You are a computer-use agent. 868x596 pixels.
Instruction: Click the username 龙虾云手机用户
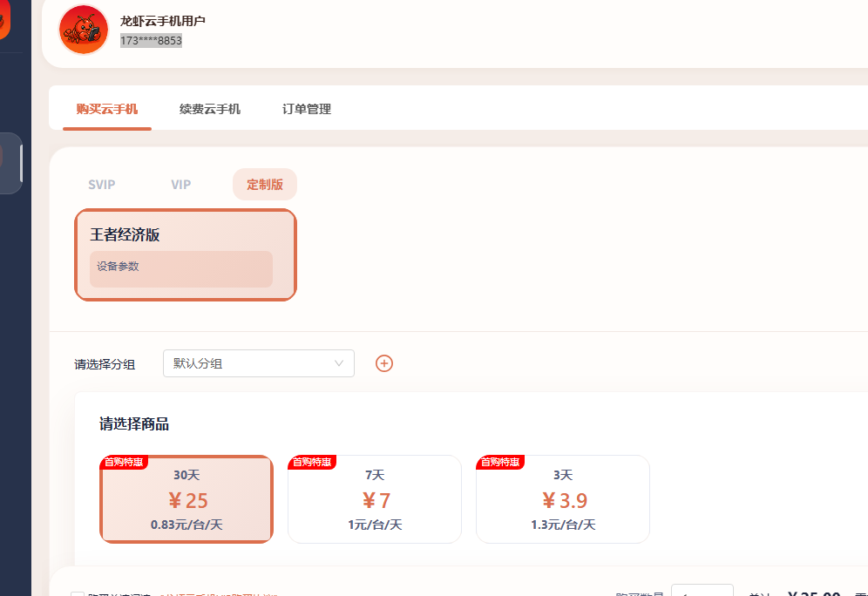pos(163,21)
